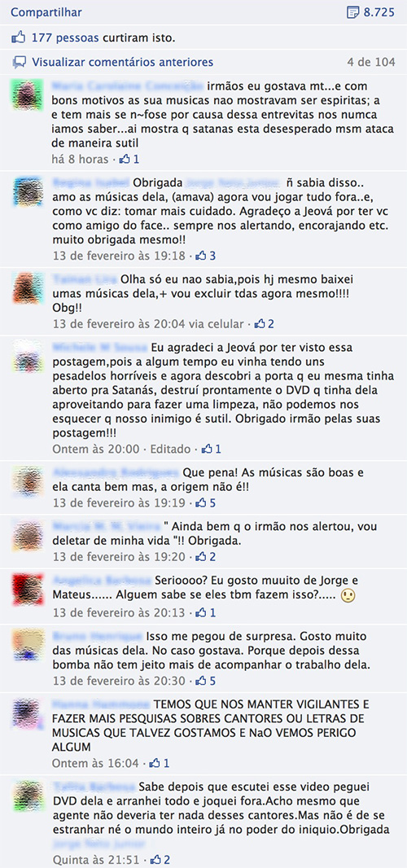Click the like icon on the 20:30 comment

[x=202, y=681]
